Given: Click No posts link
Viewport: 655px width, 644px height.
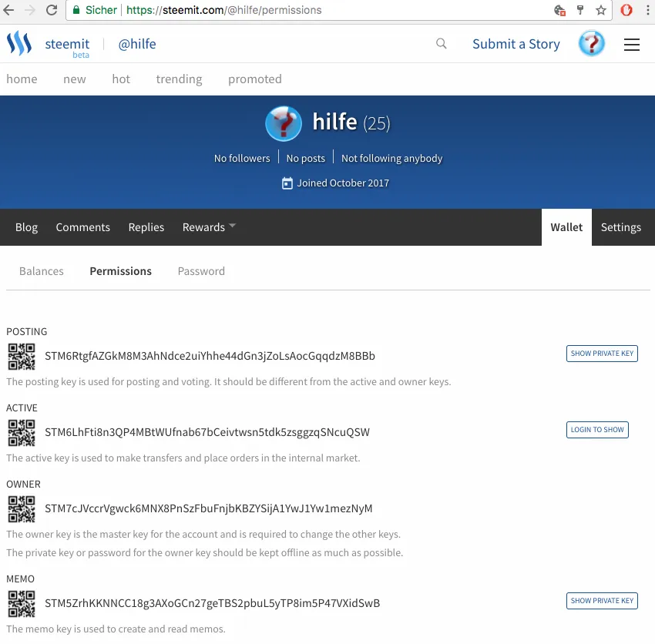Looking at the screenshot, I should tap(305, 158).
